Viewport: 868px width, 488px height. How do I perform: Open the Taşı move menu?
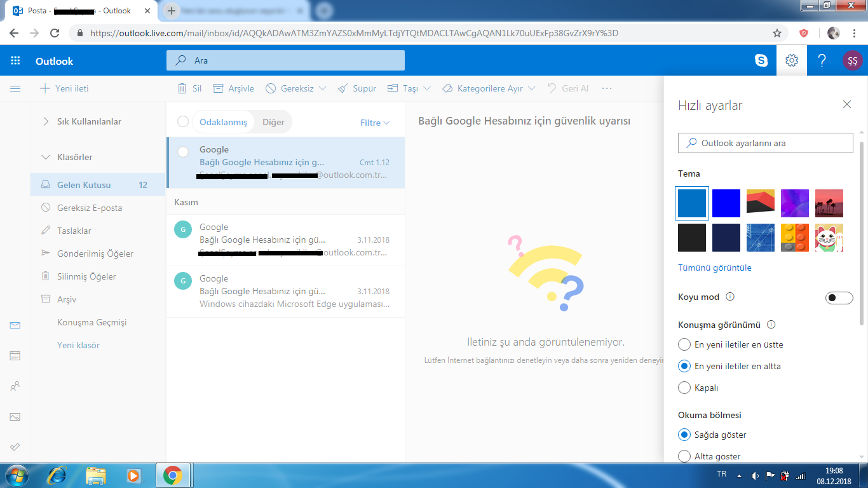pyautogui.click(x=409, y=88)
